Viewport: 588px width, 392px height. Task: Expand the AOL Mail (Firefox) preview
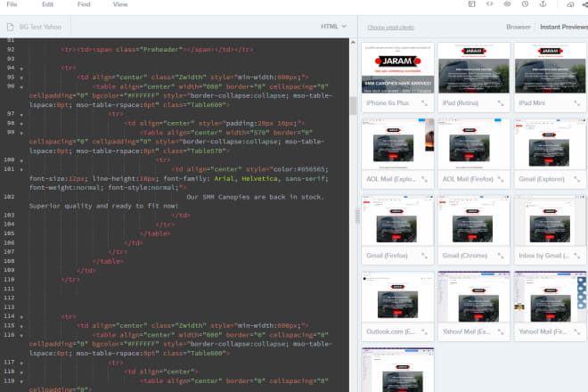(501, 179)
